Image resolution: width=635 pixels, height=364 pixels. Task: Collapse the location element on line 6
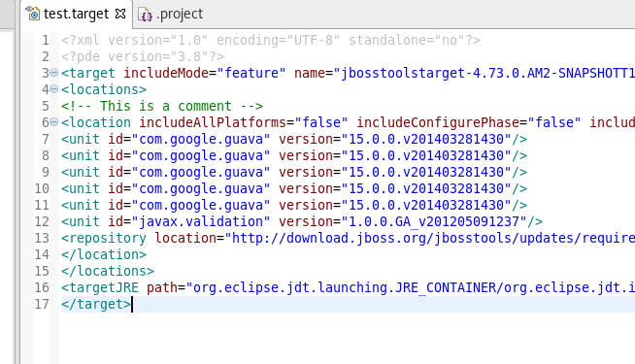(53, 122)
